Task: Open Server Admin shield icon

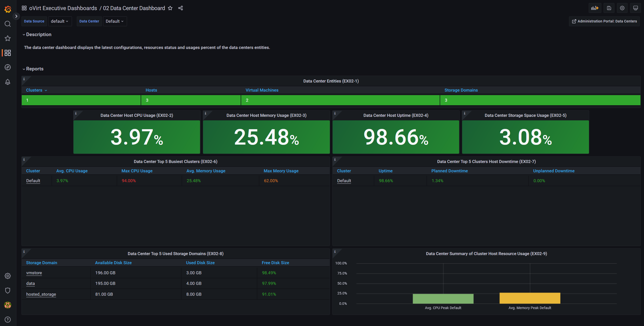Action: coord(8,290)
